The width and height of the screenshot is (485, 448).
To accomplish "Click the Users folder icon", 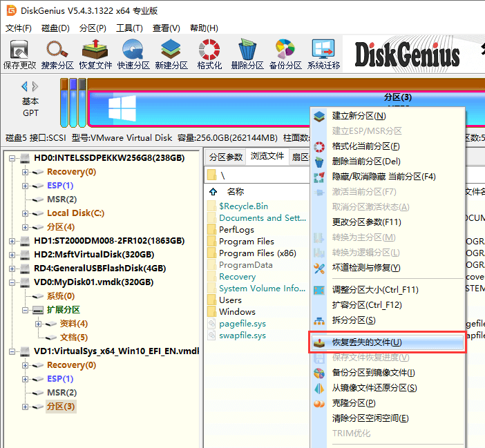I will point(212,300).
